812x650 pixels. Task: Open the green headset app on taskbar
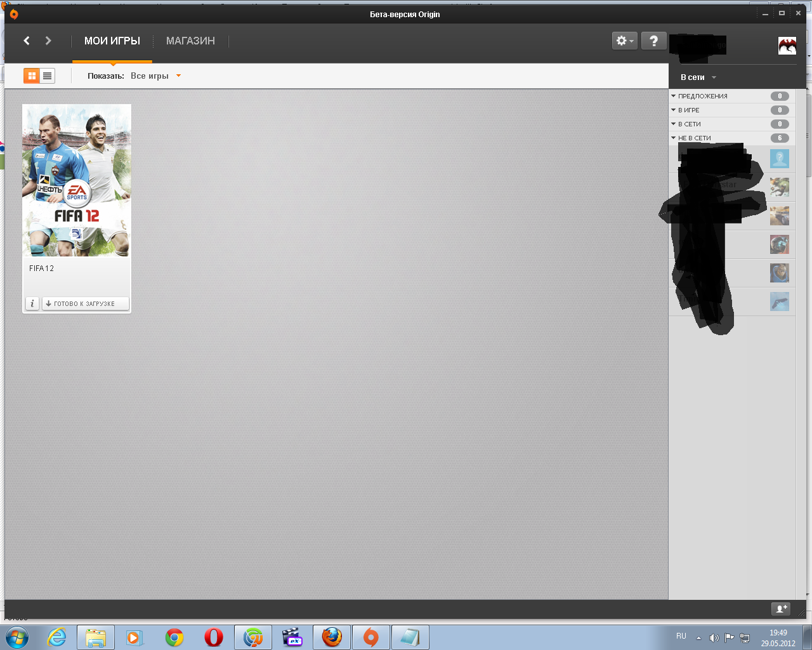(x=253, y=637)
